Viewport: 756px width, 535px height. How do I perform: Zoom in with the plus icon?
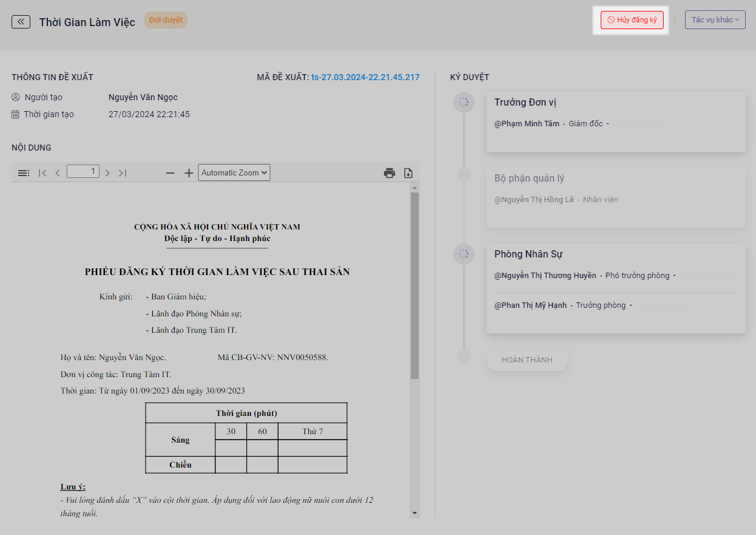[x=189, y=173]
